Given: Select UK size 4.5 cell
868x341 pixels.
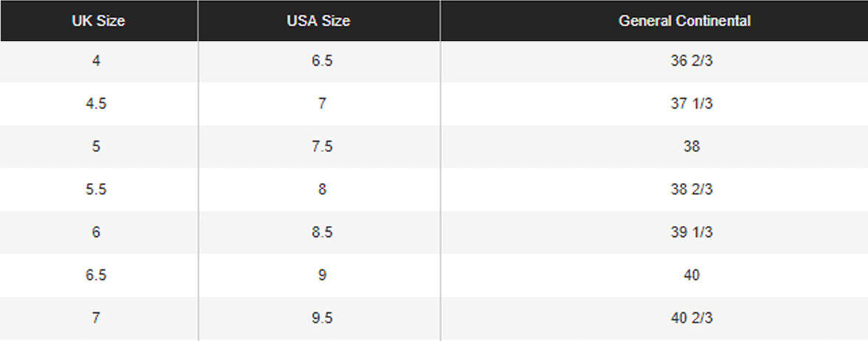Looking at the screenshot, I should (97, 104).
